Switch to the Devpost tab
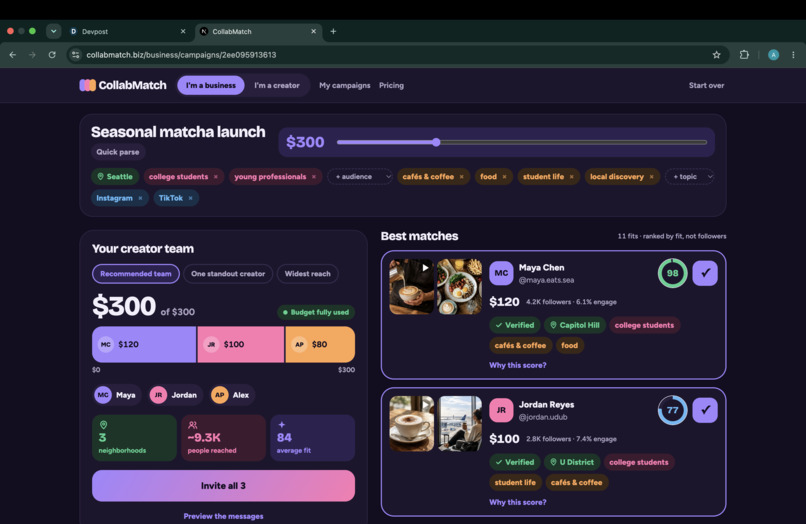 pos(127,31)
